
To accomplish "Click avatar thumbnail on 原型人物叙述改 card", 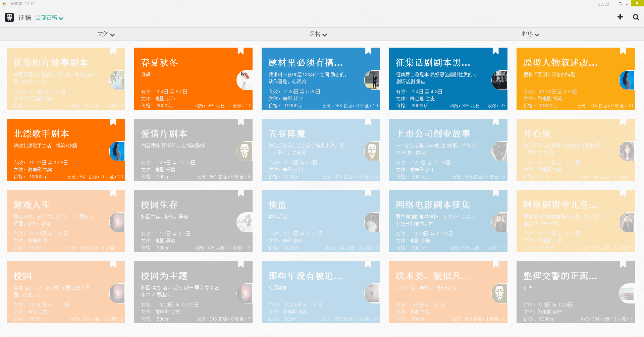I will [x=627, y=80].
